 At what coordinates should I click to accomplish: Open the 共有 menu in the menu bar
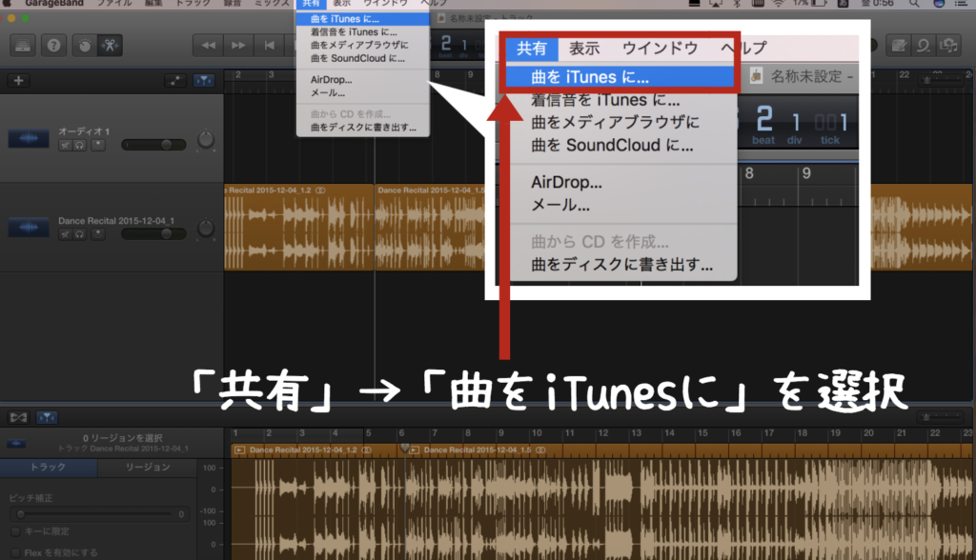[311, 4]
